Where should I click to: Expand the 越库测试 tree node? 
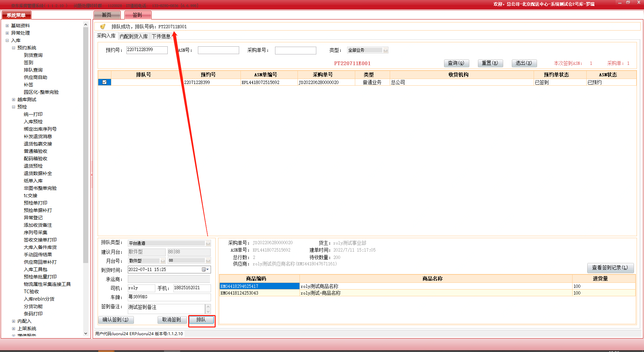point(13,99)
